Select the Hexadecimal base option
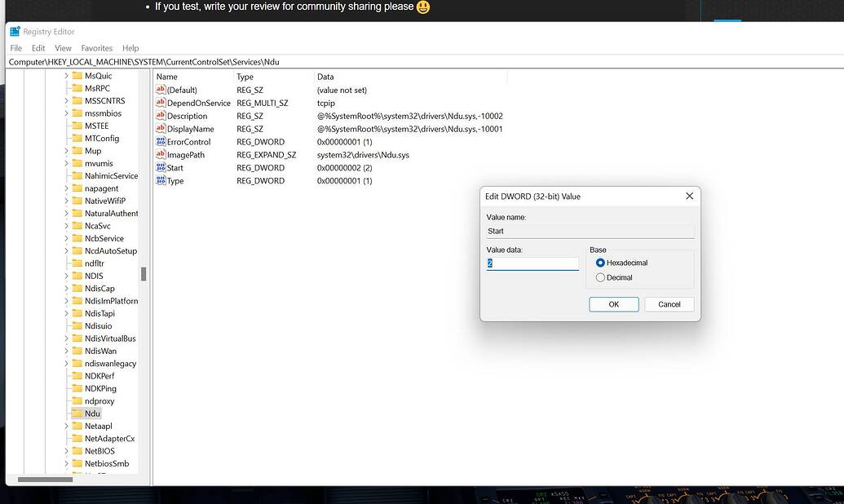844x504 pixels. (601, 263)
